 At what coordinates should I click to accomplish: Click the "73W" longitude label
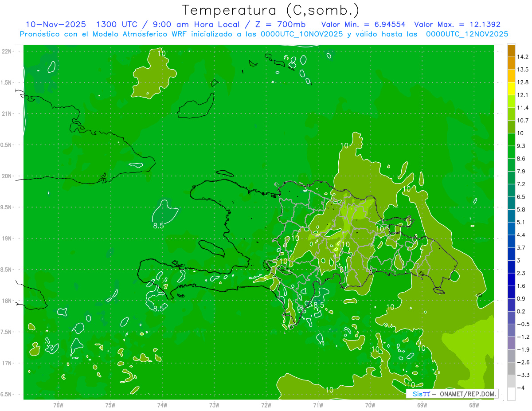coord(214,405)
